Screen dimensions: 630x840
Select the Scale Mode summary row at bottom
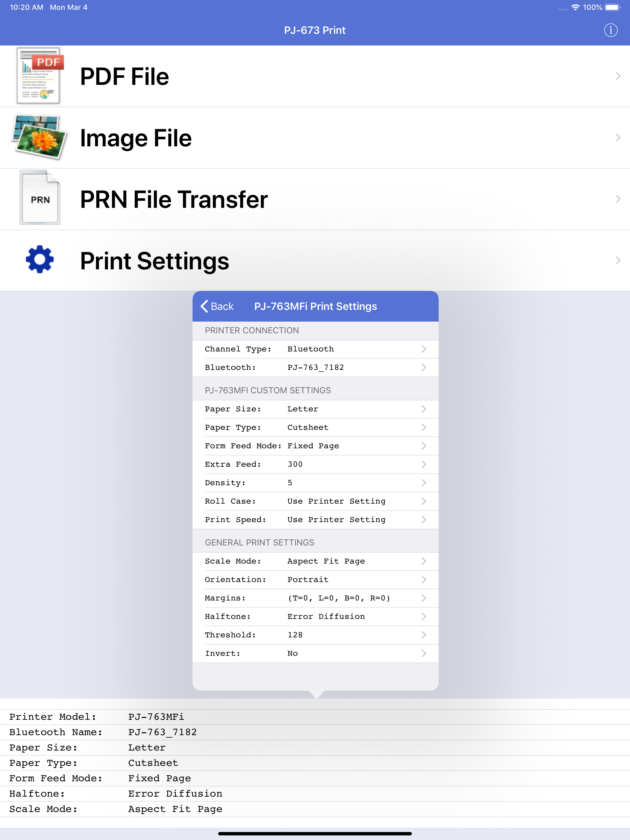pos(315,809)
